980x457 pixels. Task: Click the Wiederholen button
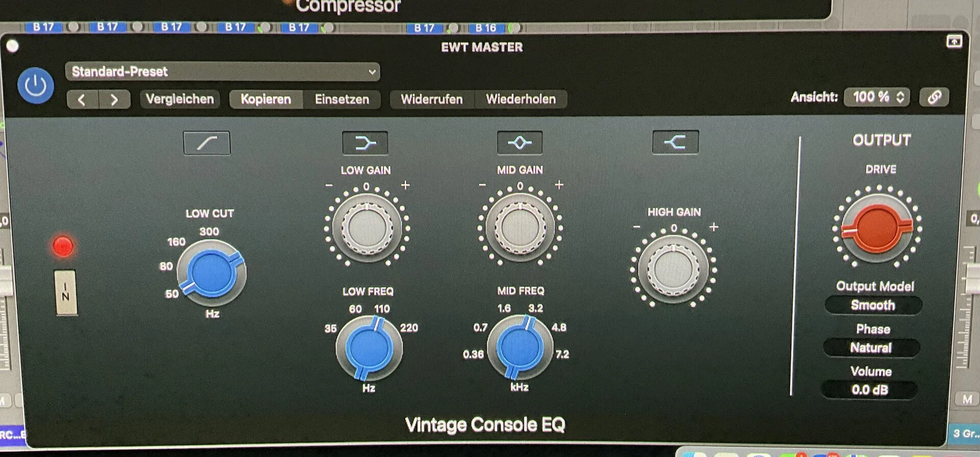point(521,99)
